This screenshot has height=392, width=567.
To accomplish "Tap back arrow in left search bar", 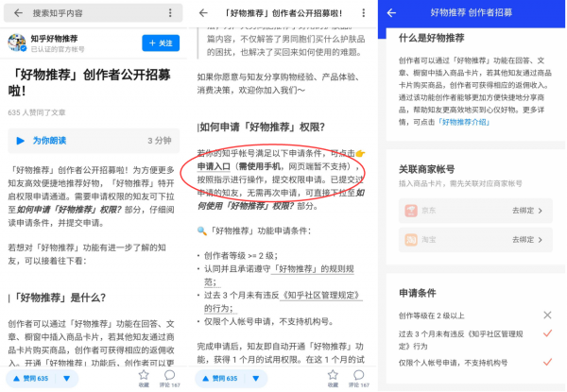I will (18, 13).
